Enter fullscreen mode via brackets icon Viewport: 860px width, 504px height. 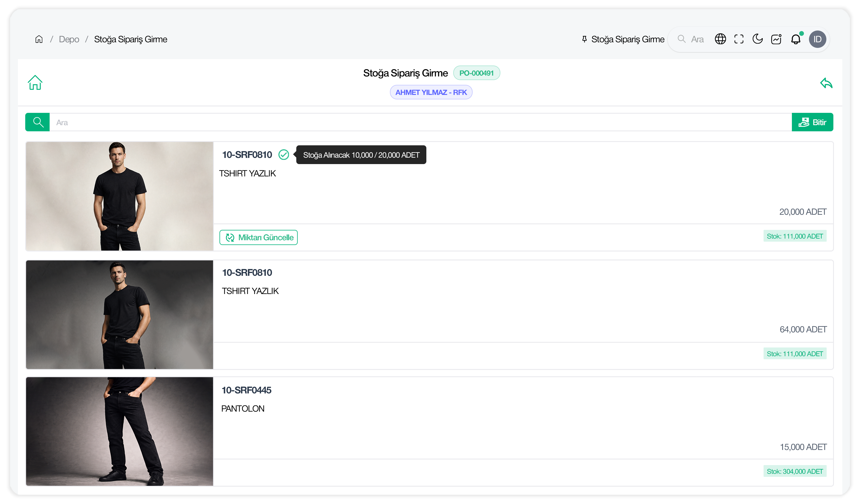[739, 39]
